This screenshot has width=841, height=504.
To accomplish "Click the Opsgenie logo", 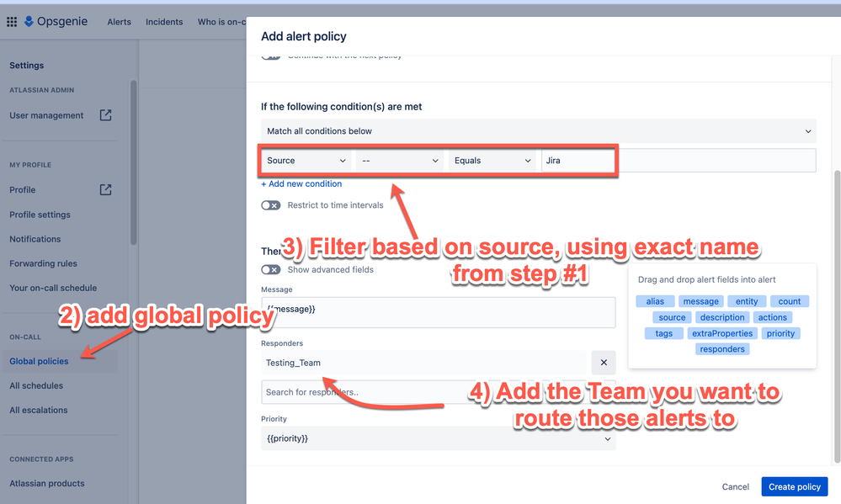I will coord(56,21).
